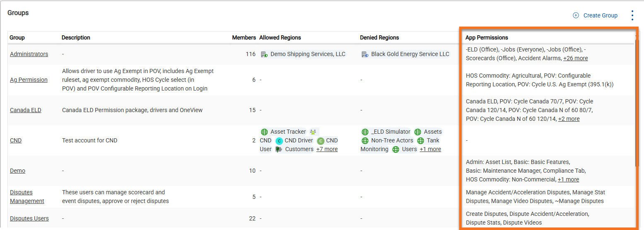
Task: Expand +7 more CND allowed regions
Action: click(x=327, y=149)
